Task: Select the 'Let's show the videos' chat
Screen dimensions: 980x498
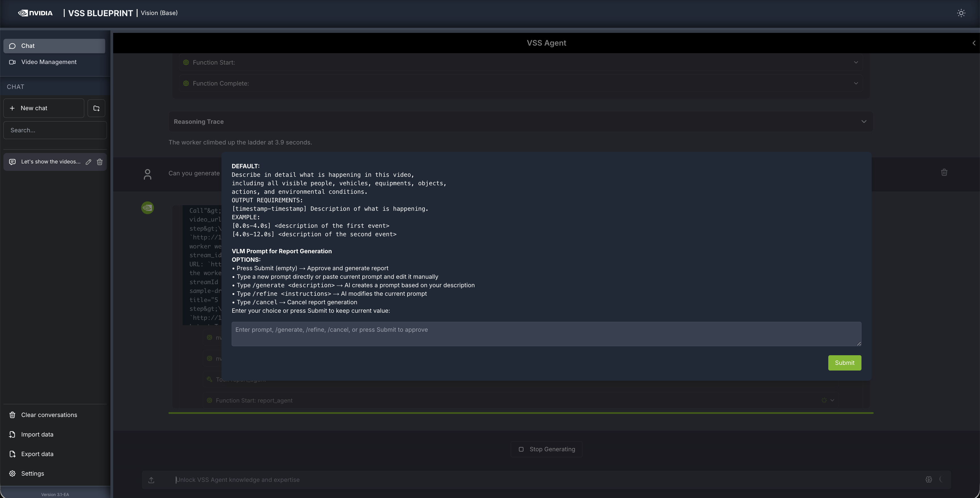Action: click(x=50, y=161)
